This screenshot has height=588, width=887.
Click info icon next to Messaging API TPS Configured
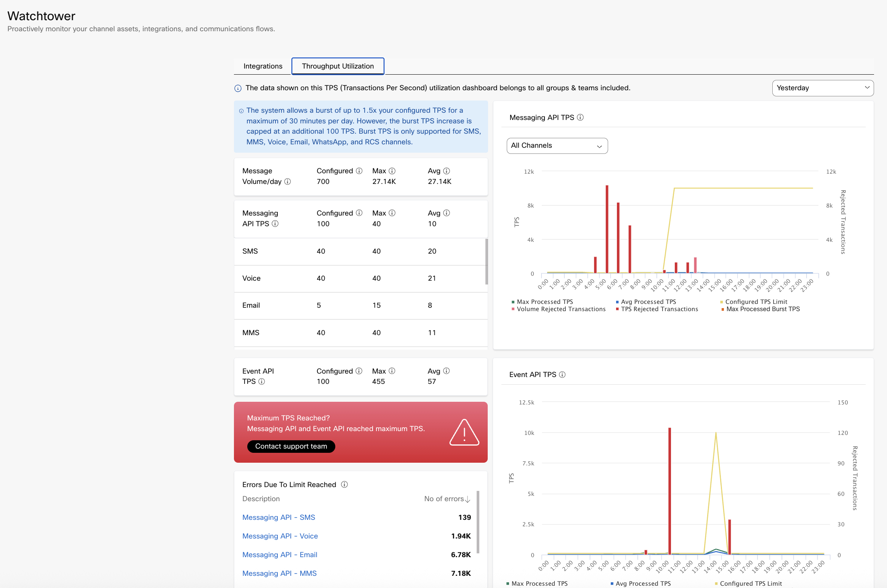point(359,213)
